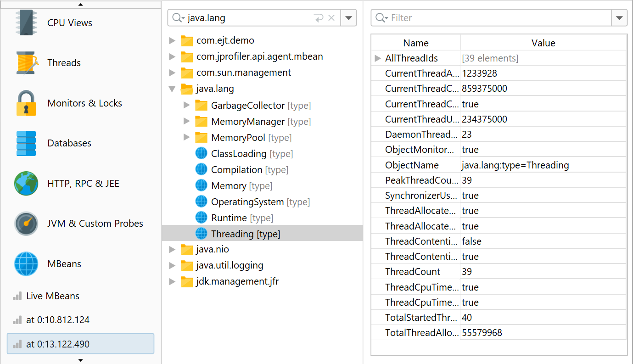This screenshot has height=364, width=633.
Task: Select the Databases icon in sidebar
Action: pyautogui.click(x=26, y=143)
